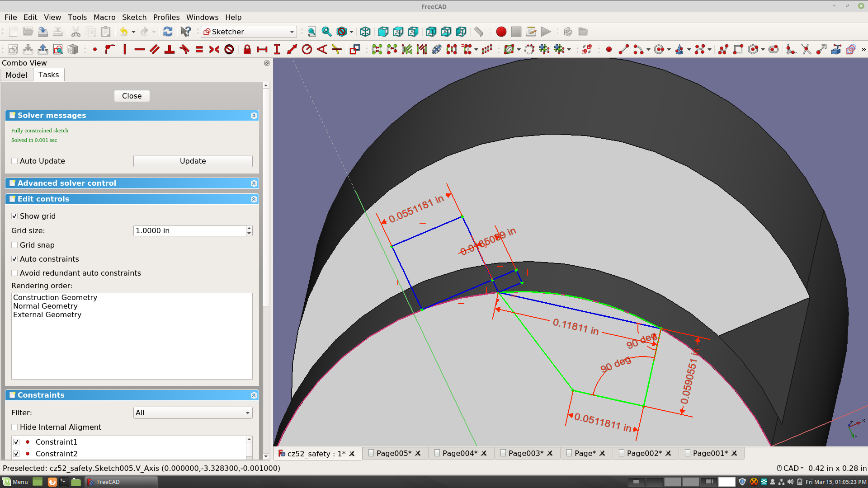The width and height of the screenshot is (868, 488).
Task: Click the fit all view icon
Action: (x=312, y=32)
